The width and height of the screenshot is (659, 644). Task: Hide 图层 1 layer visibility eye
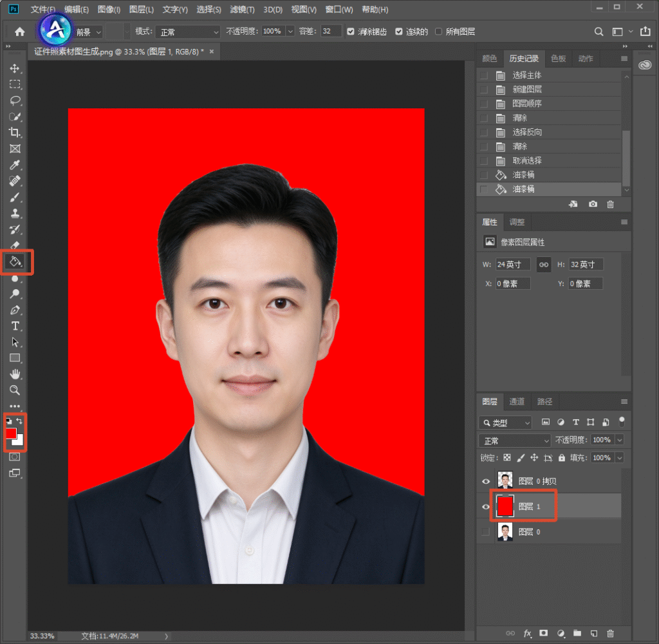[x=486, y=506]
